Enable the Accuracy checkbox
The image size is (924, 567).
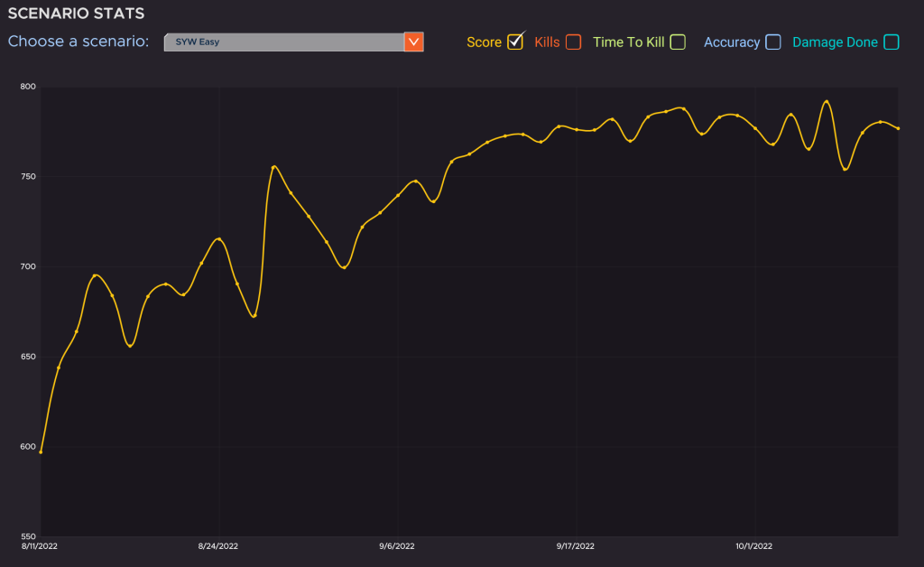point(772,42)
